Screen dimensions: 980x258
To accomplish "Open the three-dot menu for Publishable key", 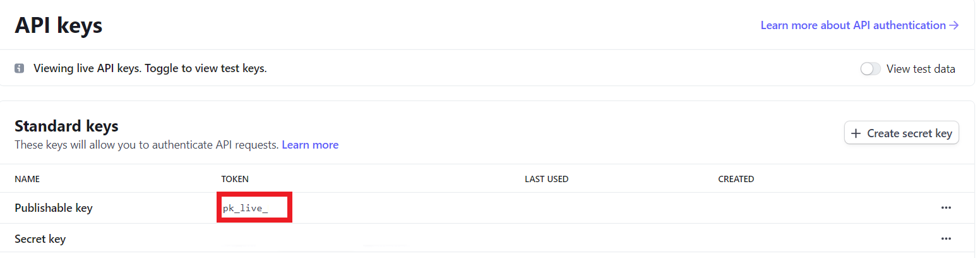I will pos(945,207).
